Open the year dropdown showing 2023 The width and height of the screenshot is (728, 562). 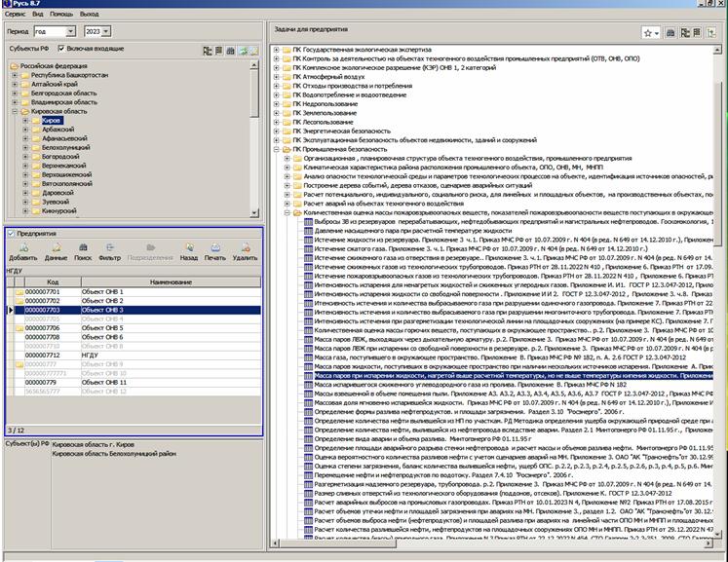coord(106,31)
